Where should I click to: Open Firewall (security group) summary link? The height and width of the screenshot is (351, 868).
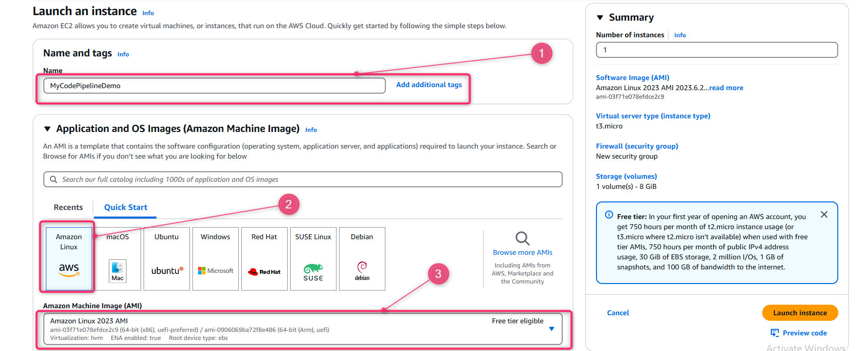point(637,146)
